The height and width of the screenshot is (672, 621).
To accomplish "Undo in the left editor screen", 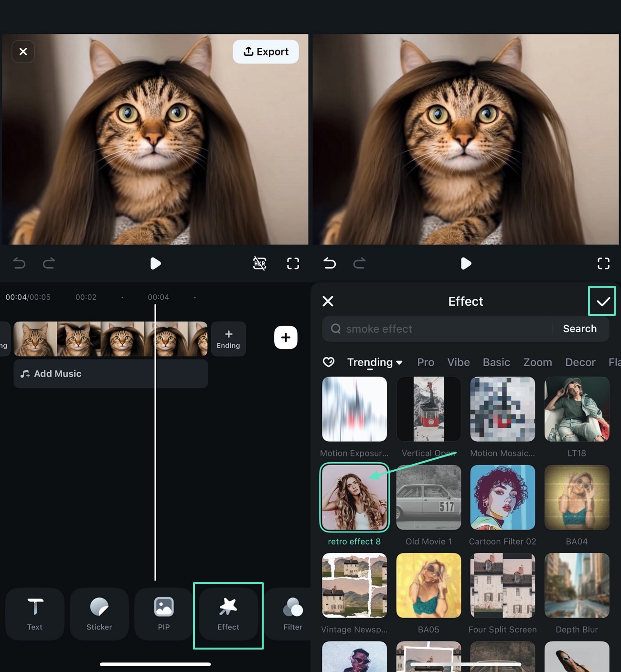I will pos(19,263).
